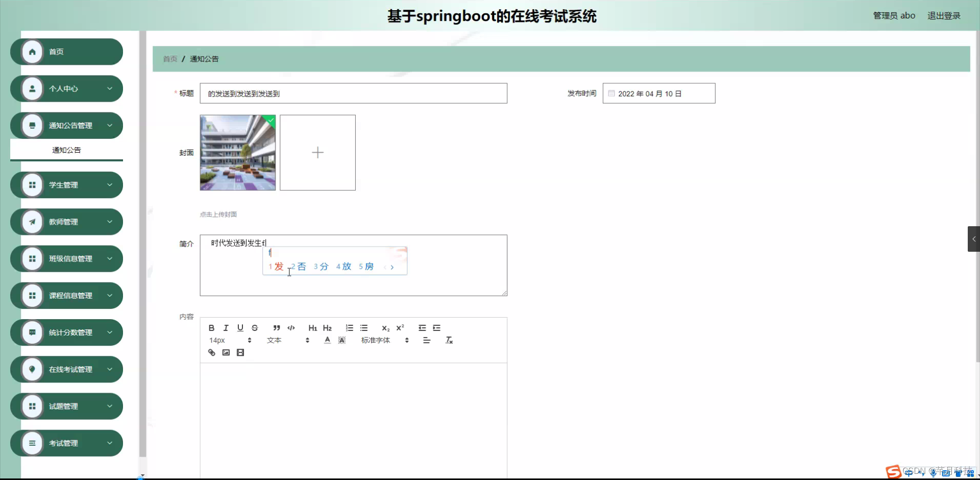Toggle bold formatting in the editor
This screenshot has height=480, width=980.
click(211, 328)
